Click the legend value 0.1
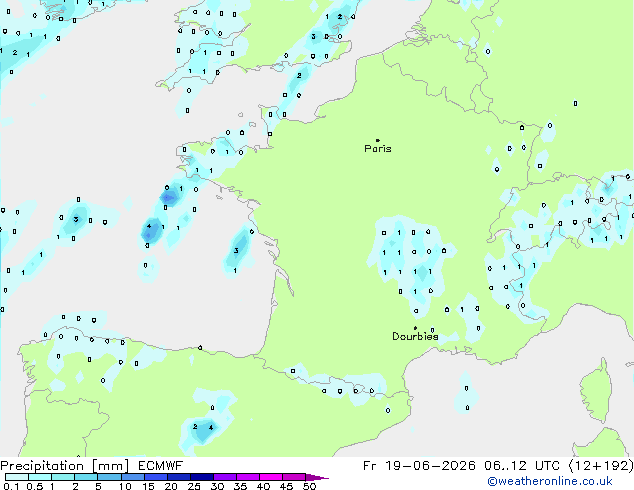The image size is (634, 490). [11, 486]
